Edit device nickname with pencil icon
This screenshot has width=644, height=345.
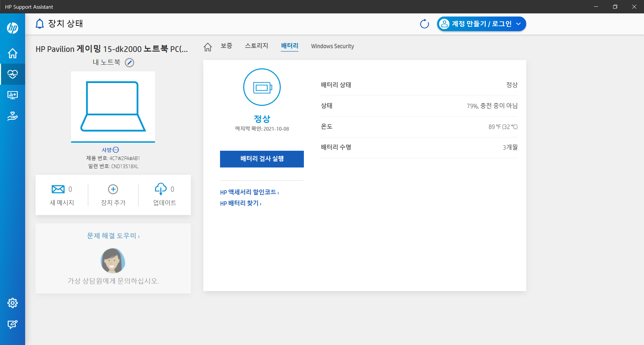[129, 63]
